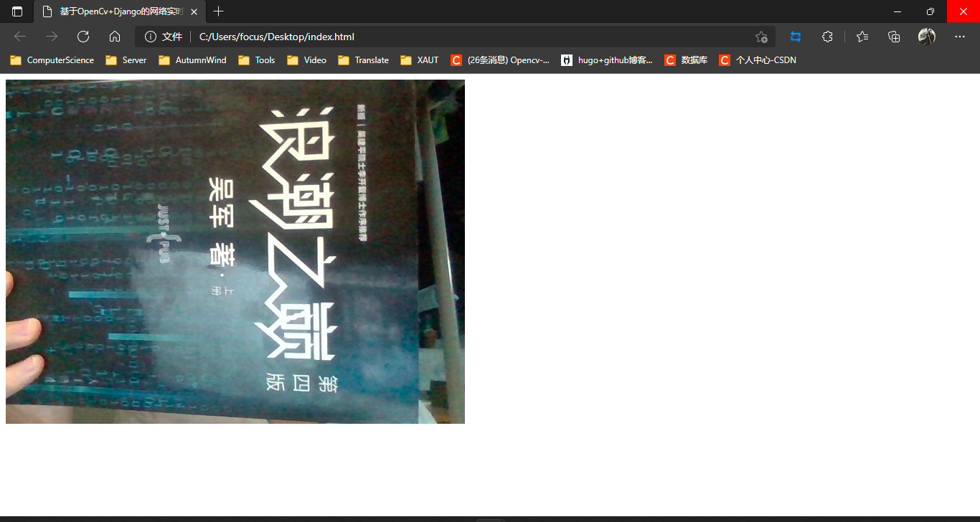Select the OpenCv+Django page tab
Screen dimensions: 980x522
120,11
